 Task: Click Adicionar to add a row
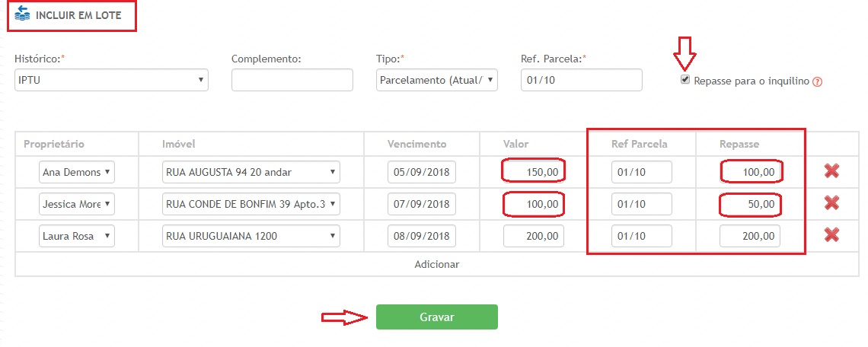pos(436,265)
